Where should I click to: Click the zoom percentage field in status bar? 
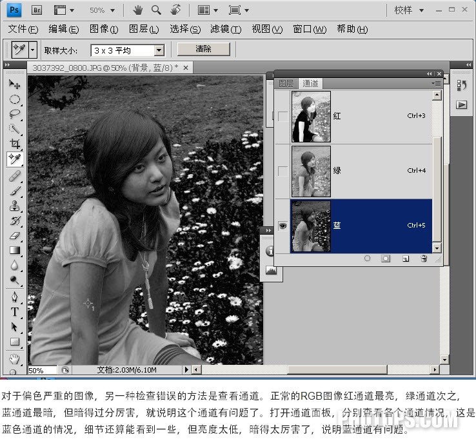[x=42, y=370]
